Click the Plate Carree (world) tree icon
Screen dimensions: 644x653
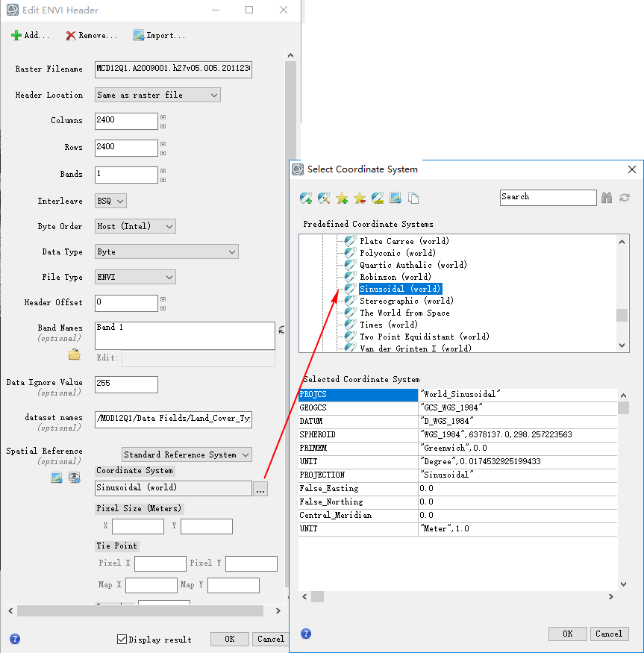click(x=350, y=241)
